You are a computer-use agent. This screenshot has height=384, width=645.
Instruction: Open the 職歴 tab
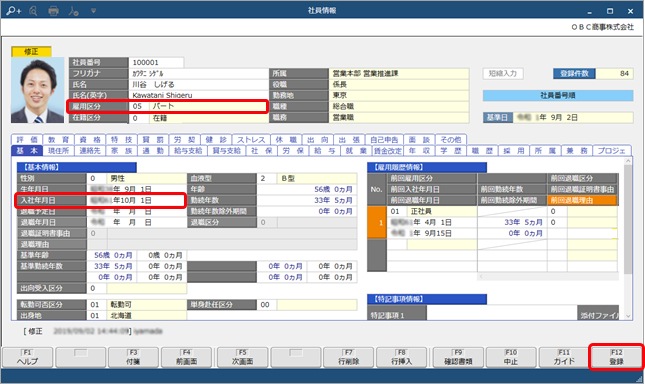click(482, 151)
